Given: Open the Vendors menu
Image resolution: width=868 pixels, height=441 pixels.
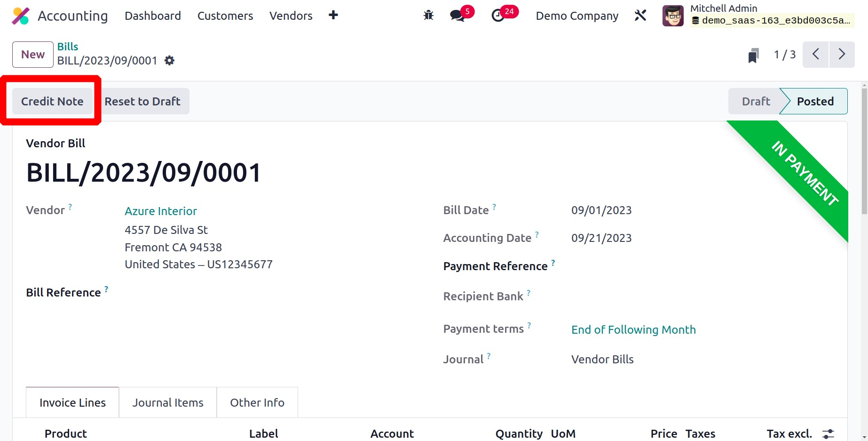Looking at the screenshot, I should click(x=291, y=16).
